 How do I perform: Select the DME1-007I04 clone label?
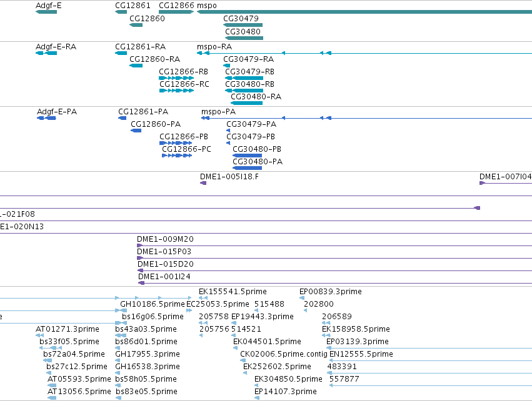[506, 177]
